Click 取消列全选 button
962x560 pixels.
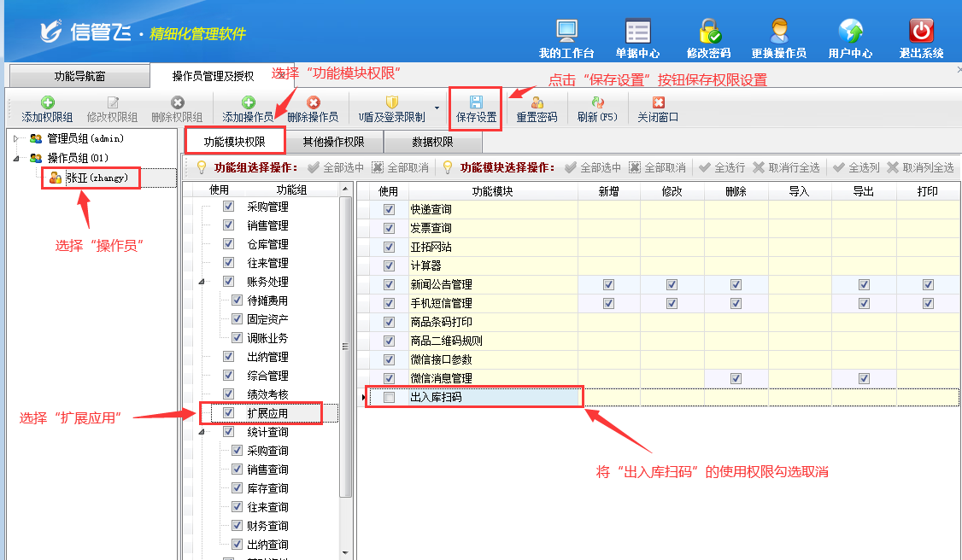click(x=919, y=168)
